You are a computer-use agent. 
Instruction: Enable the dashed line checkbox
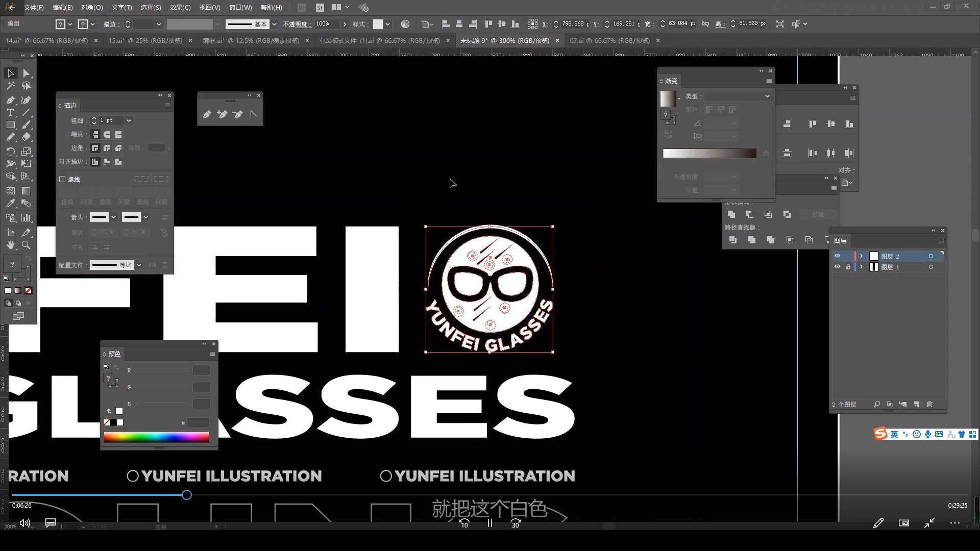[62, 179]
